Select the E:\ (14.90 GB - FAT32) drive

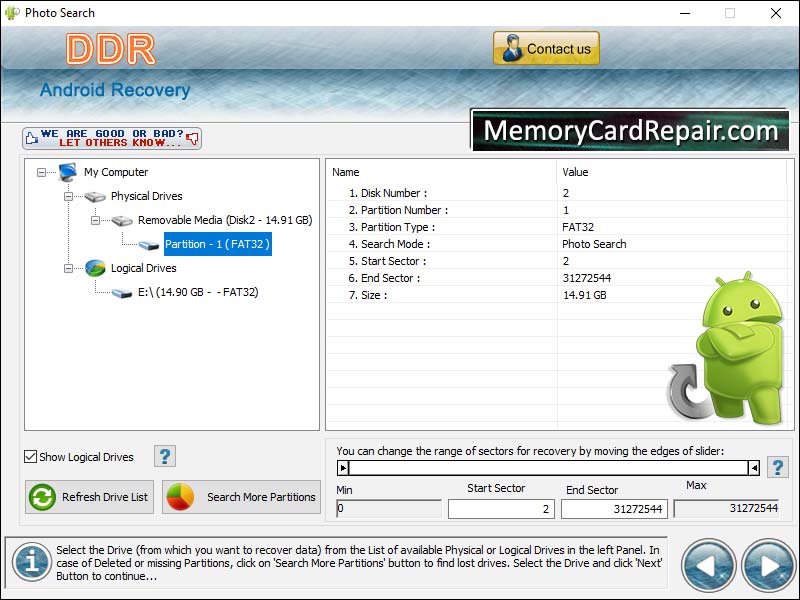198,292
